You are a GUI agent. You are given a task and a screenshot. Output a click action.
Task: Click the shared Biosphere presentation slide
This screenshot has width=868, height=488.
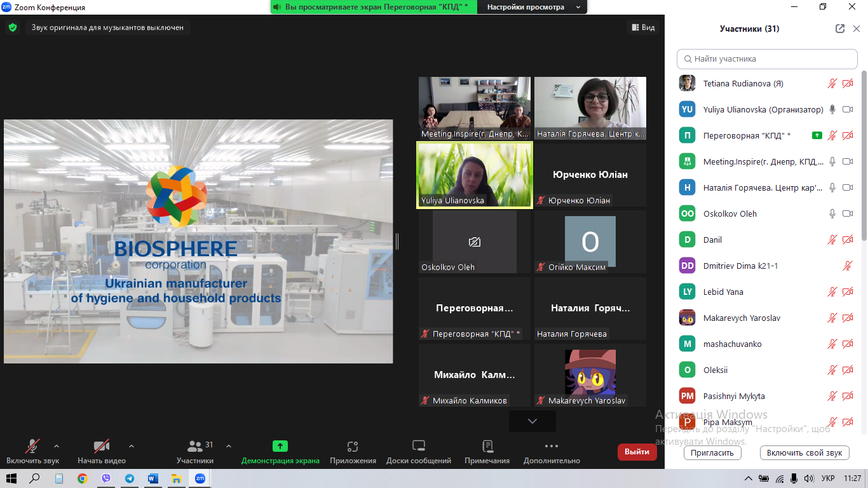pos(198,241)
